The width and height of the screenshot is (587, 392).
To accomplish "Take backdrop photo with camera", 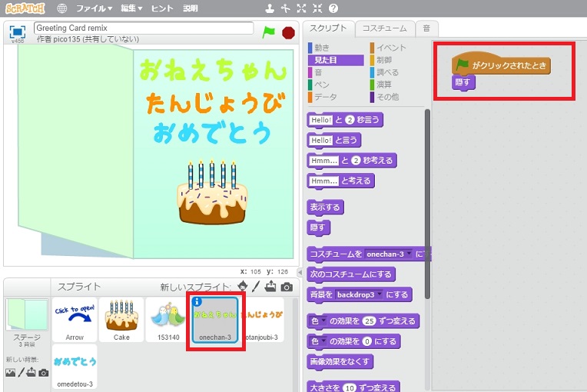I will click(44, 373).
